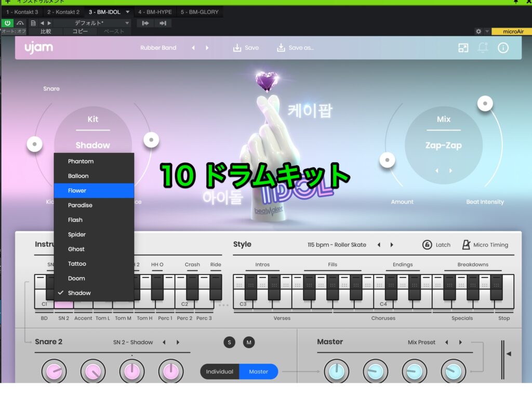The height and width of the screenshot is (393, 532).
Task: Click the Latch icon
Action: [427, 245]
